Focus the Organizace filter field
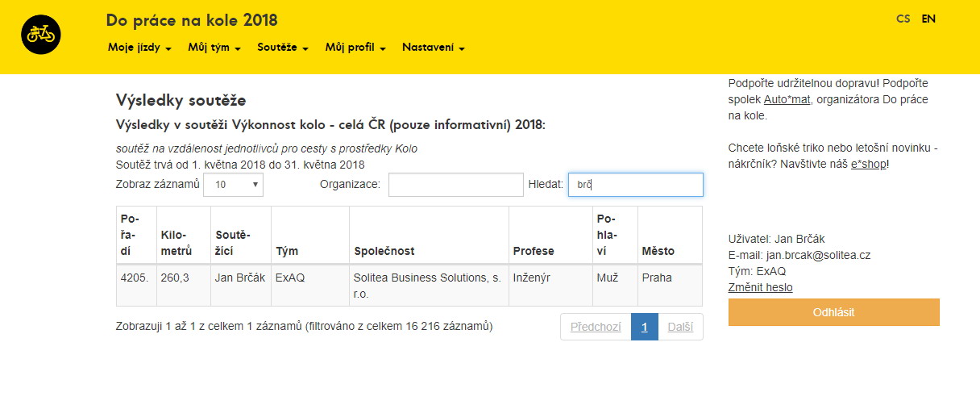 (x=455, y=185)
